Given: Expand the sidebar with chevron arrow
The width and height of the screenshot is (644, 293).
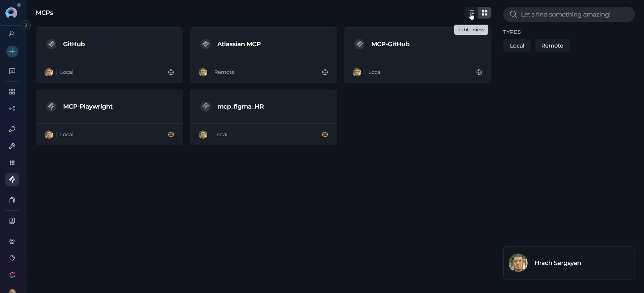Looking at the screenshot, I should [26, 25].
